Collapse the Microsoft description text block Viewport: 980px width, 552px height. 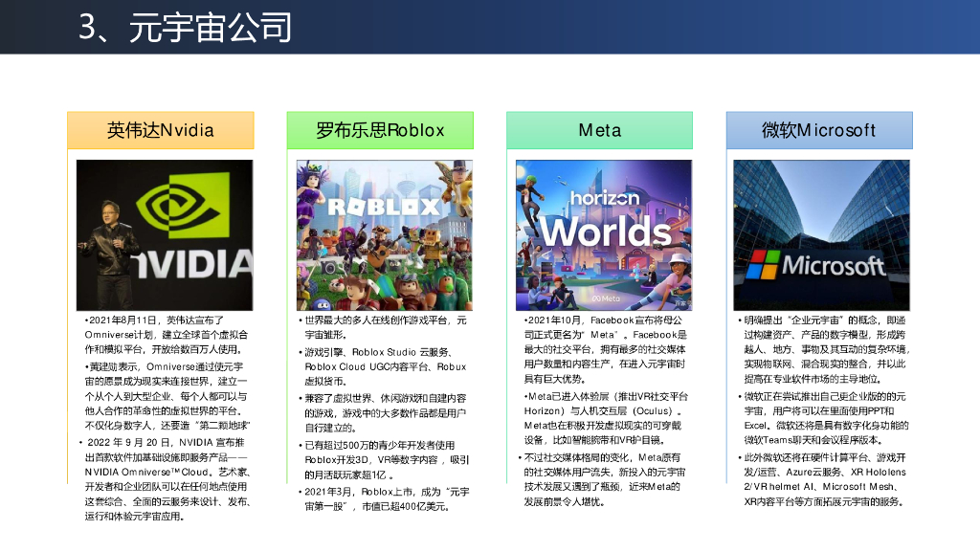pyautogui.click(x=820, y=411)
